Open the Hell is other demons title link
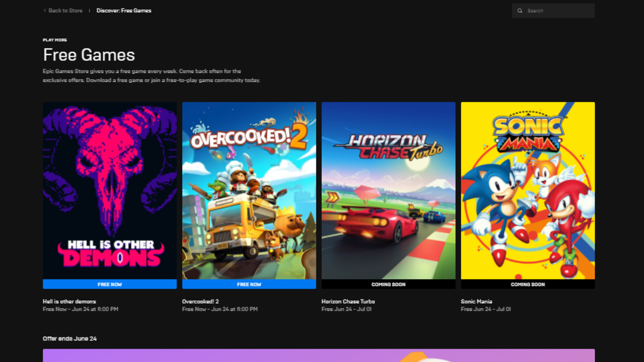Screen dimensions: 644x362 click(69, 301)
